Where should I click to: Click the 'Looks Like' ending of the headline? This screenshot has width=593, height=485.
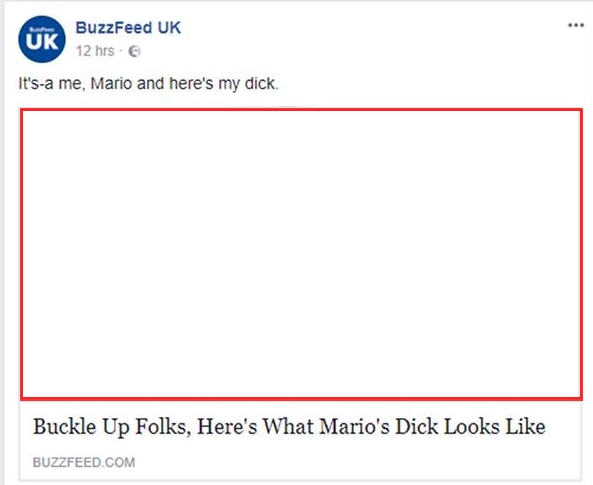pyautogui.click(x=495, y=427)
